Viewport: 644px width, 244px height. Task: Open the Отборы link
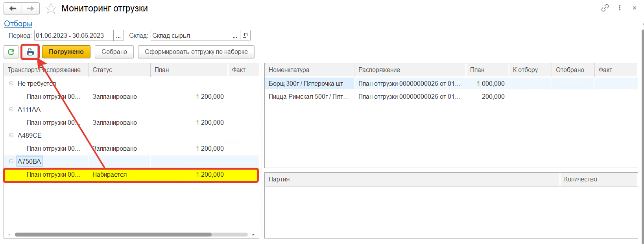18,24
